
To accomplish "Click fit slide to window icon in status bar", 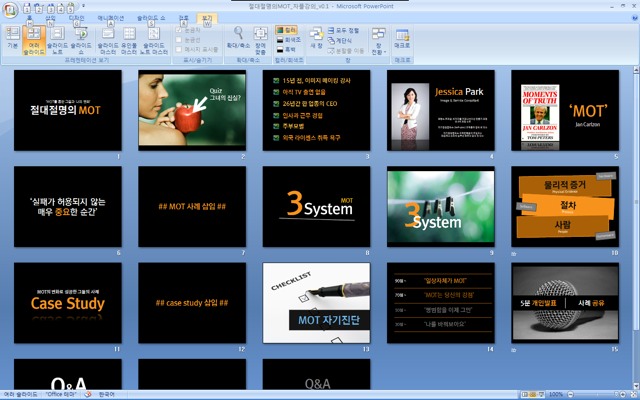I will tap(633, 395).
